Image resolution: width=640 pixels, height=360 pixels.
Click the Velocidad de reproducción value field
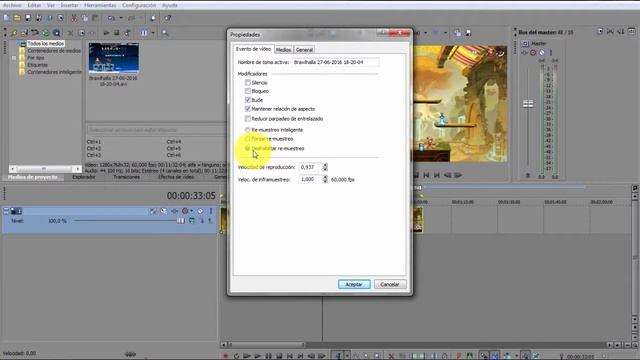(x=311, y=167)
